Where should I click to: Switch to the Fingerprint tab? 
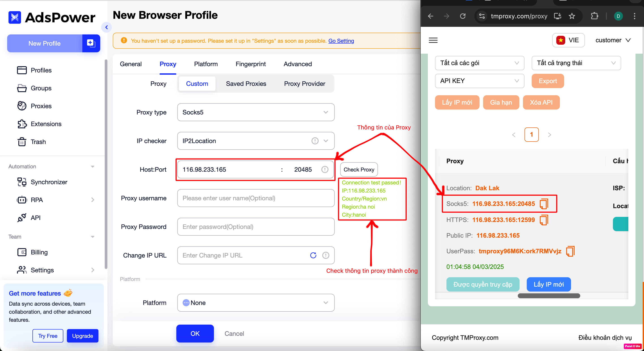(250, 64)
